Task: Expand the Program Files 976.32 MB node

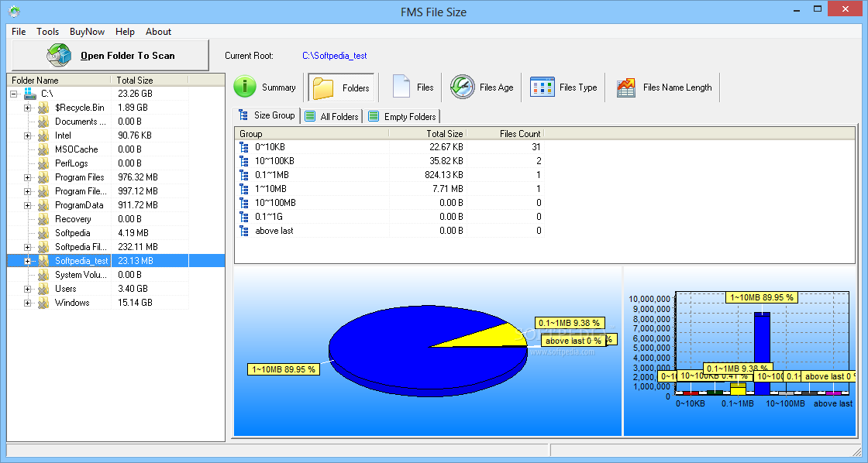Action: pyautogui.click(x=27, y=177)
